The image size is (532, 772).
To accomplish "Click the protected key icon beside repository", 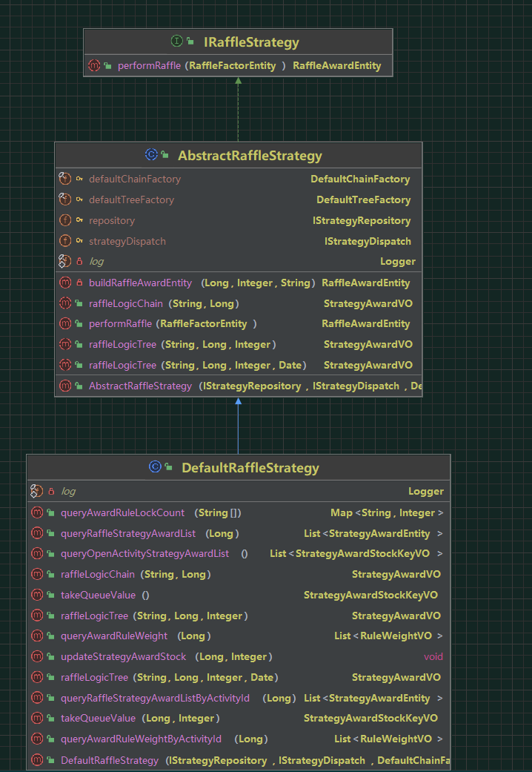I will (x=79, y=220).
